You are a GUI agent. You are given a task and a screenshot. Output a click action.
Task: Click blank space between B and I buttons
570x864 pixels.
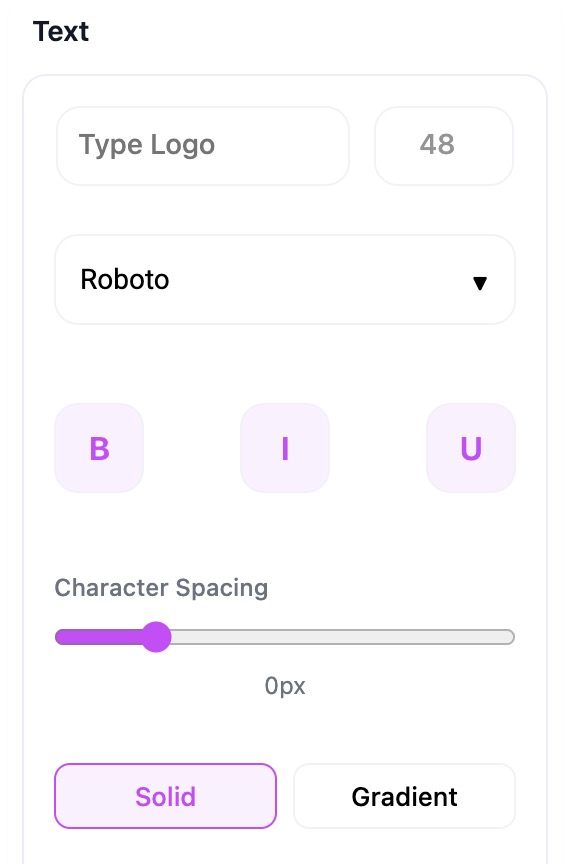pyautogui.click(x=192, y=448)
